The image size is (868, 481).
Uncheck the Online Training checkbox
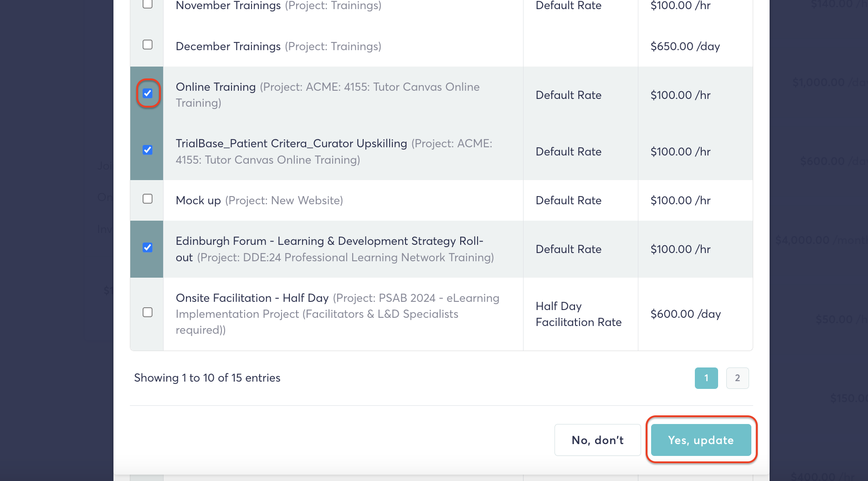click(148, 93)
